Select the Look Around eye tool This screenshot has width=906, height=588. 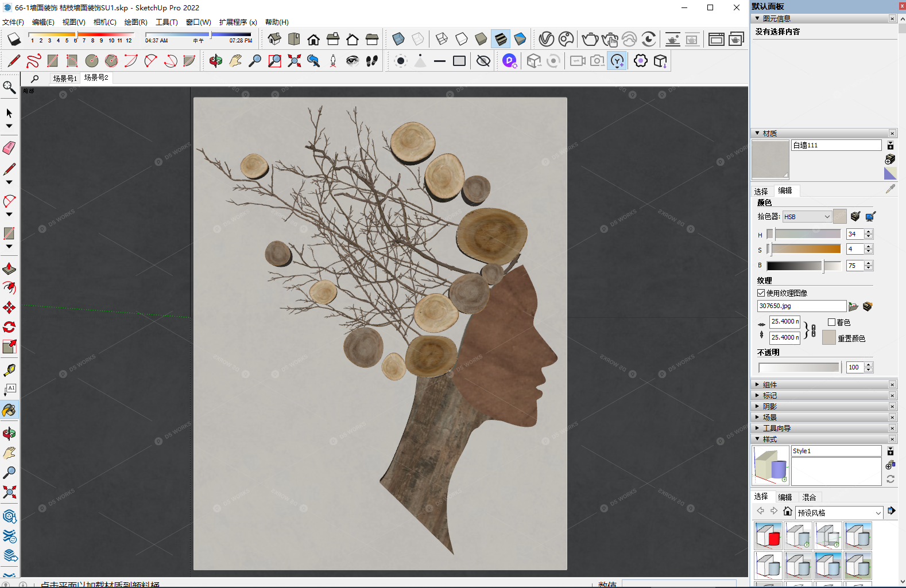353,61
